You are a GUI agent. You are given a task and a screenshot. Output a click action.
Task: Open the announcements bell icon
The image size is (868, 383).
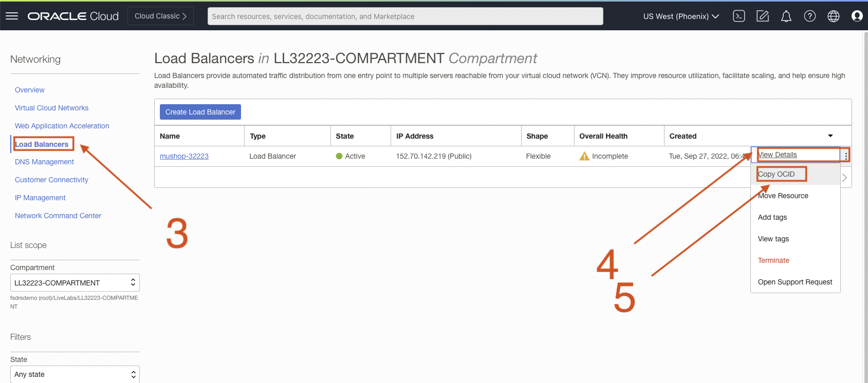click(x=786, y=16)
